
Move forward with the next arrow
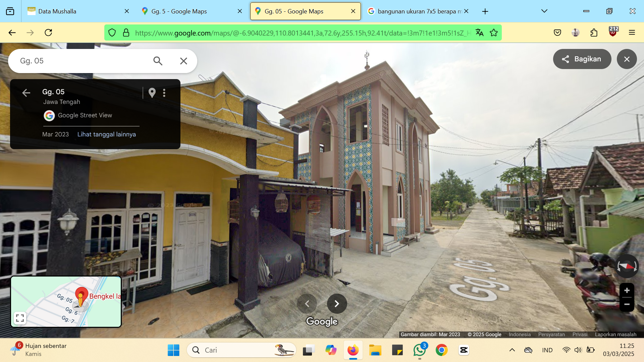[337, 304]
